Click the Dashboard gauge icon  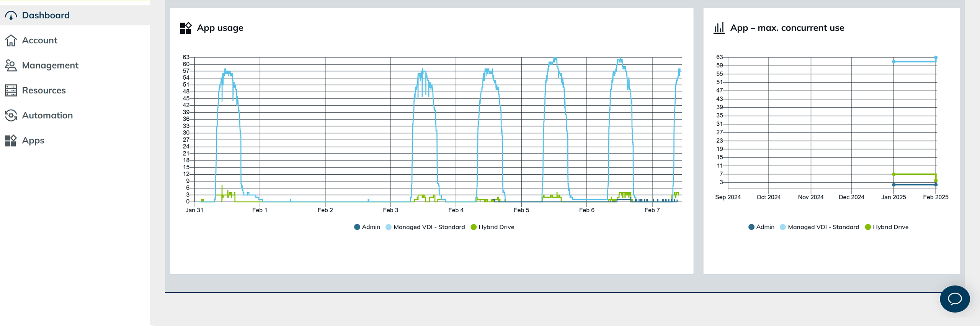pos(11,15)
